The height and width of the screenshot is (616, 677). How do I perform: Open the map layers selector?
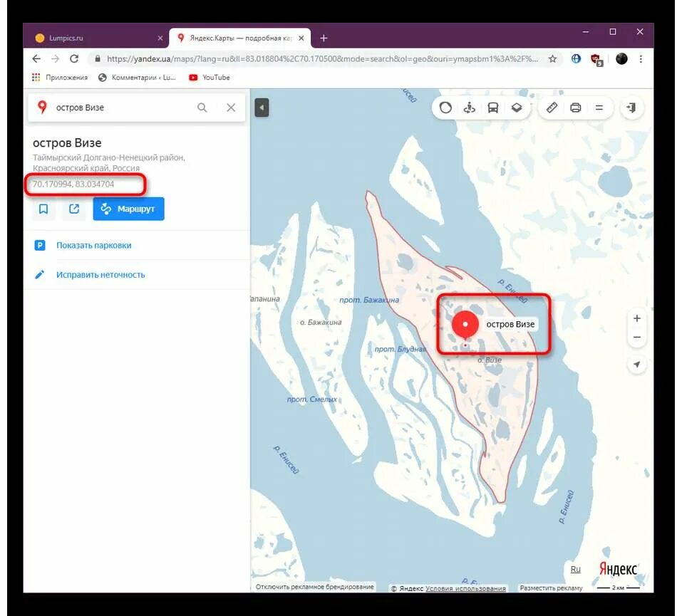517,108
